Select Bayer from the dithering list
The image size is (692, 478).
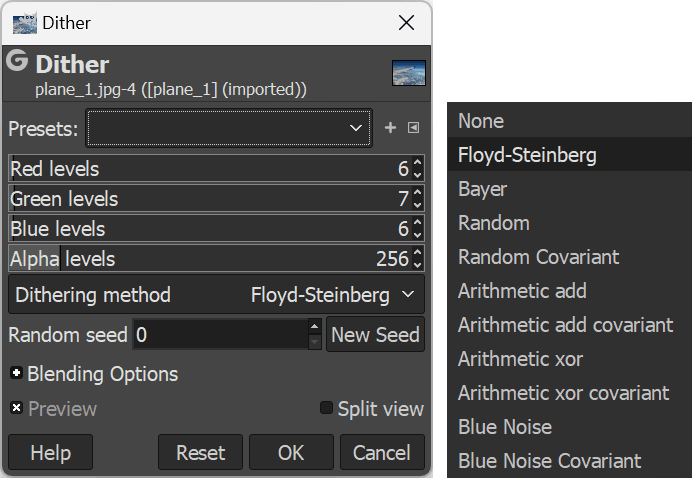[x=483, y=189]
